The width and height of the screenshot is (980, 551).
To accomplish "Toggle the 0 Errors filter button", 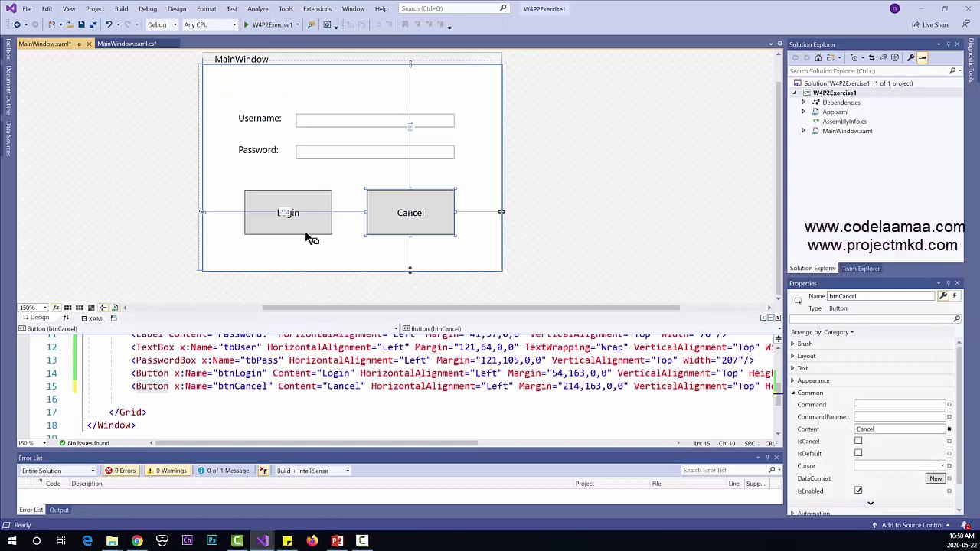I will click(x=121, y=471).
